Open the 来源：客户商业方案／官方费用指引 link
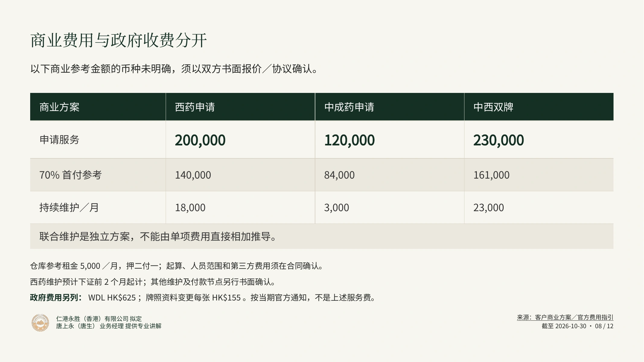The width and height of the screenshot is (644, 362). (565, 317)
